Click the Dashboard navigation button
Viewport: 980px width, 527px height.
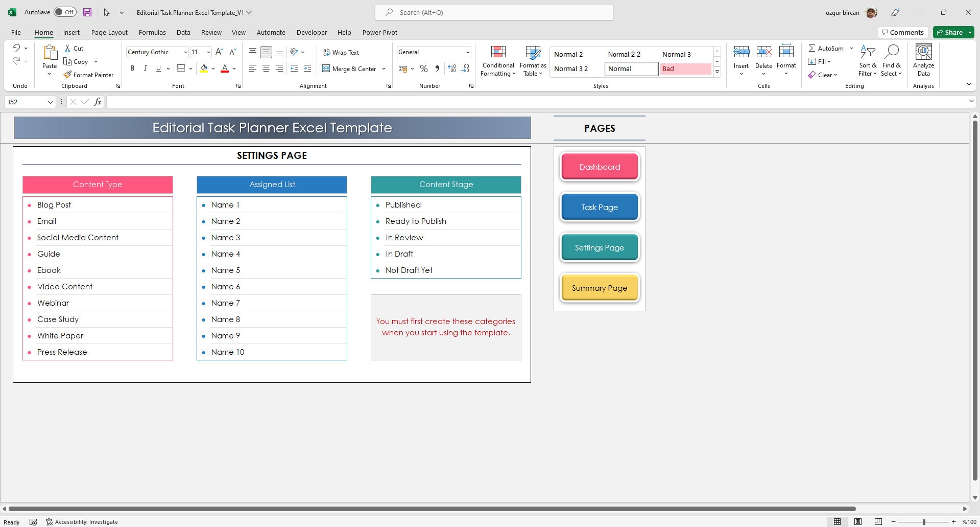(x=599, y=167)
